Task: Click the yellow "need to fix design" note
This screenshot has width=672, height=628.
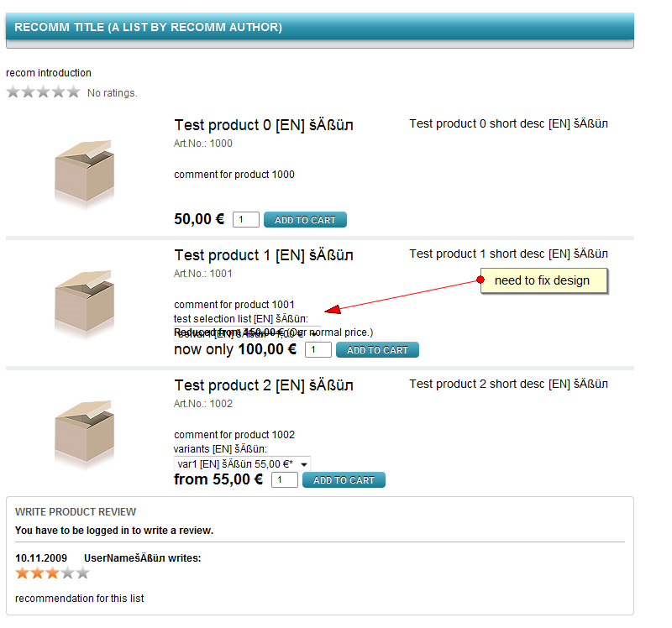Action: point(543,280)
